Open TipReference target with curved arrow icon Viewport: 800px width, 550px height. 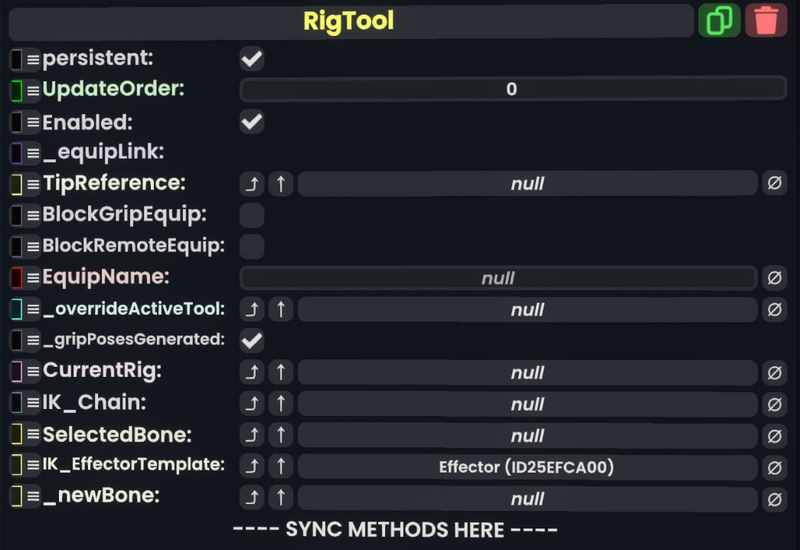tap(252, 184)
